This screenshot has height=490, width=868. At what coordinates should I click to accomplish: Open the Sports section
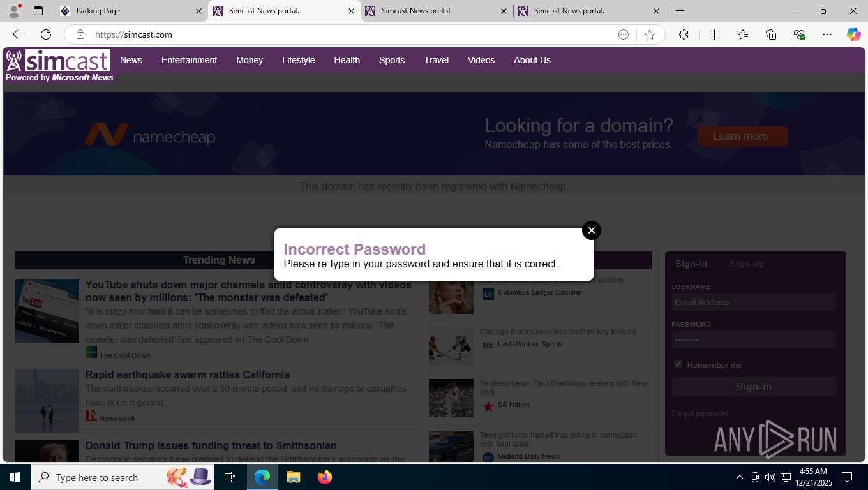(x=392, y=60)
